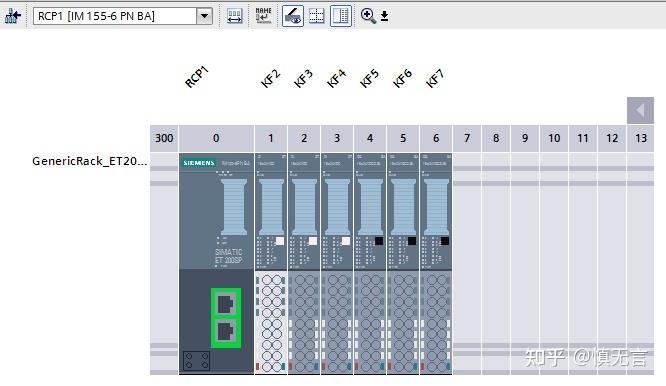This screenshot has width=666, height=386.
Task: Click the zoom magnifier icon
Action: [368, 16]
